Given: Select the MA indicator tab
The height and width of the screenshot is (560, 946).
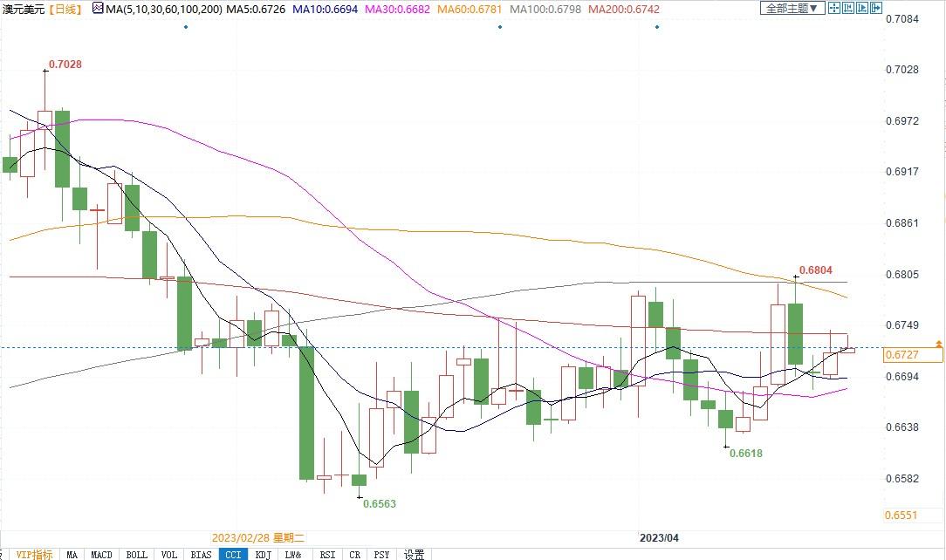Looking at the screenshot, I should click(x=72, y=555).
